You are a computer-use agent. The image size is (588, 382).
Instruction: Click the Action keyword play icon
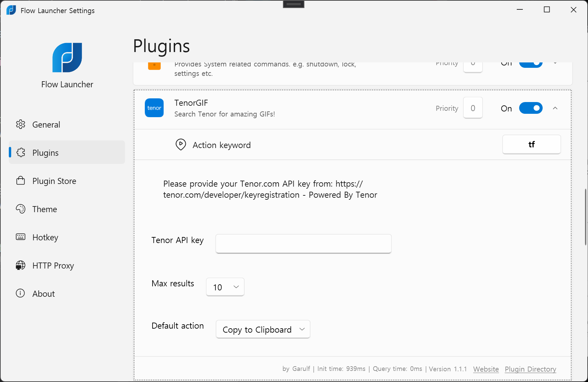(181, 145)
